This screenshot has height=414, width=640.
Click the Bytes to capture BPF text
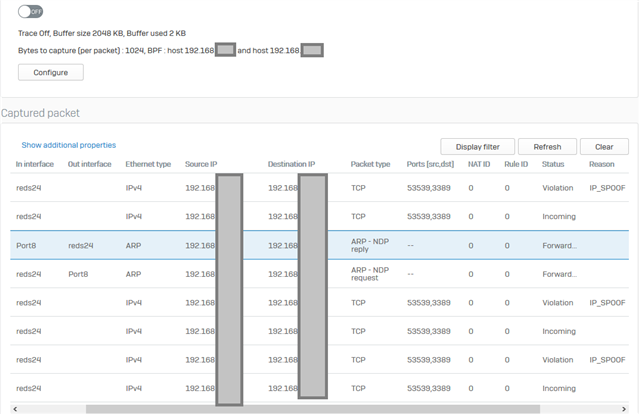coord(171,51)
